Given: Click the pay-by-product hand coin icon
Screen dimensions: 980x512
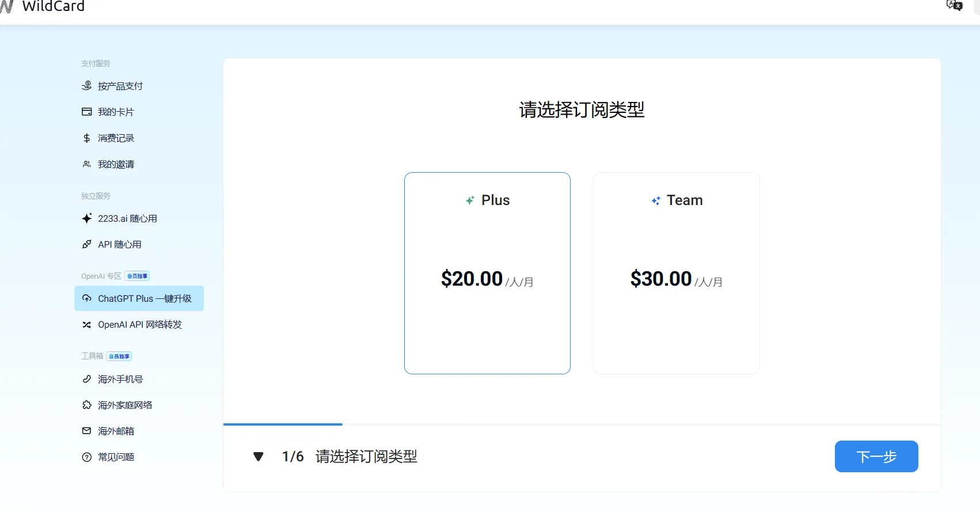Looking at the screenshot, I should pyautogui.click(x=86, y=86).
